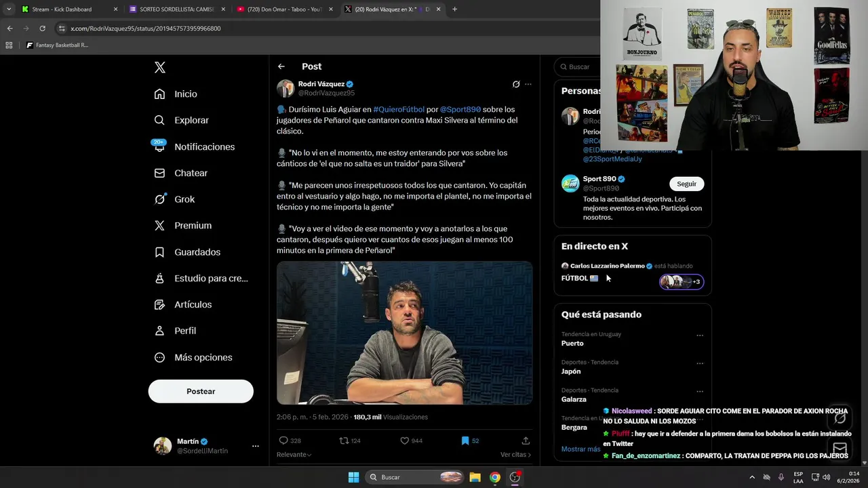Open options for the Puerto trend
The width and height of the screenshot is (868, 488).
[x=700, y=335]
